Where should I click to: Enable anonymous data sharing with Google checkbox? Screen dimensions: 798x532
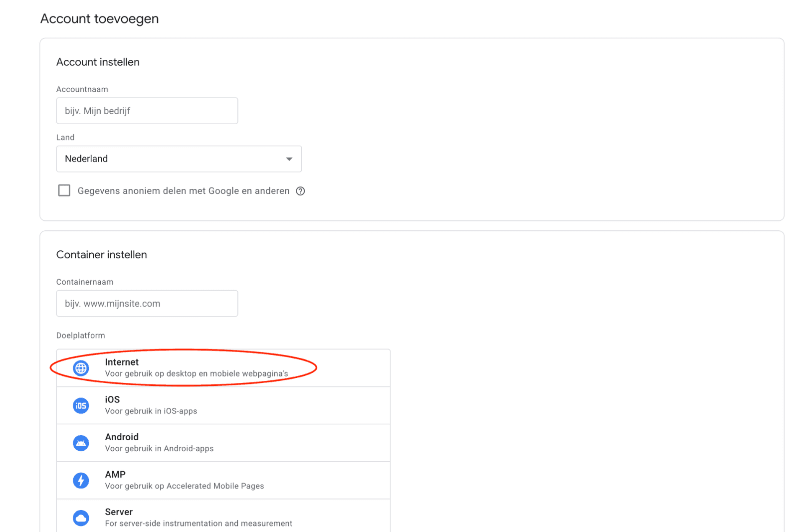pyautogui.click(x=64, y=190)
